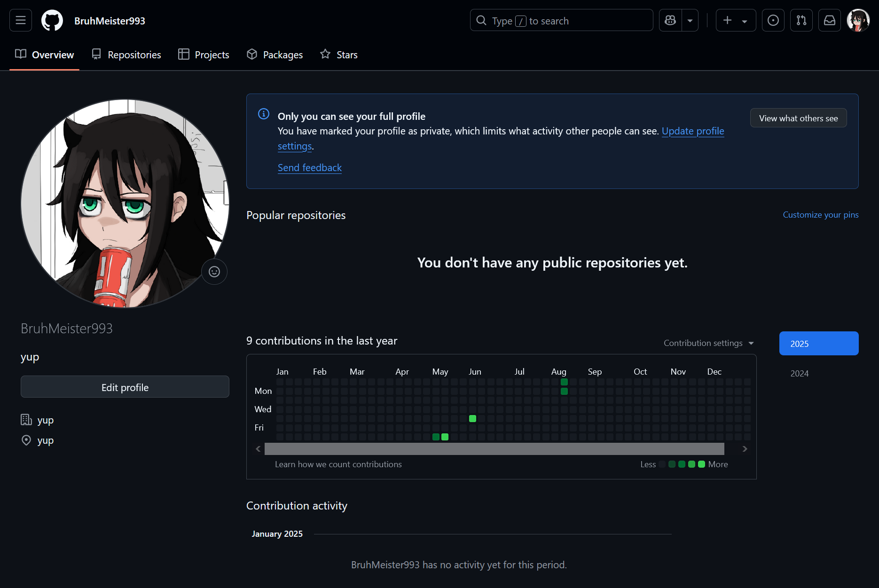Go to the GitHub homepage logo
This screenshot has height=588, width=879.
52,20
